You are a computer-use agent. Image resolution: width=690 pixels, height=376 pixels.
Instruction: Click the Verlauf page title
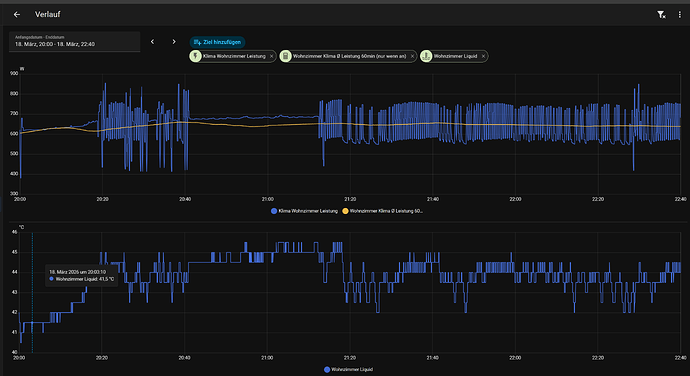48,15
